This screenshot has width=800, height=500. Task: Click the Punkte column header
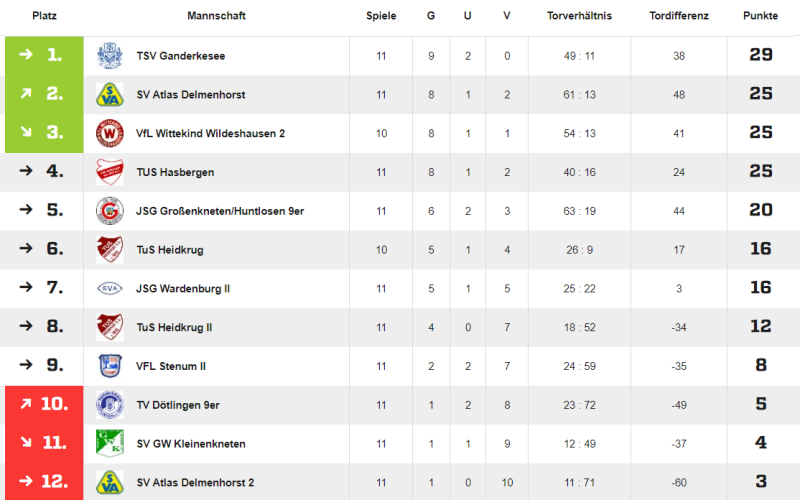tap(760, 16)
